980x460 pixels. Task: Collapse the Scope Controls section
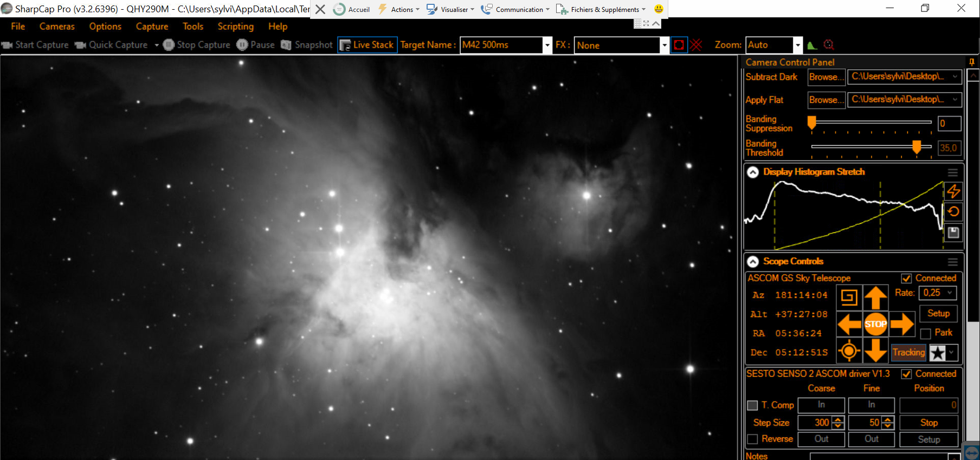753,262
